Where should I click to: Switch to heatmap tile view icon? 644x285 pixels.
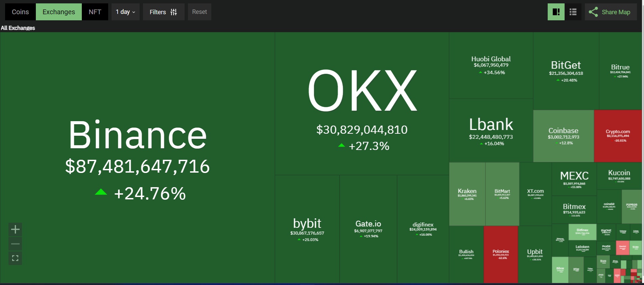556,12
